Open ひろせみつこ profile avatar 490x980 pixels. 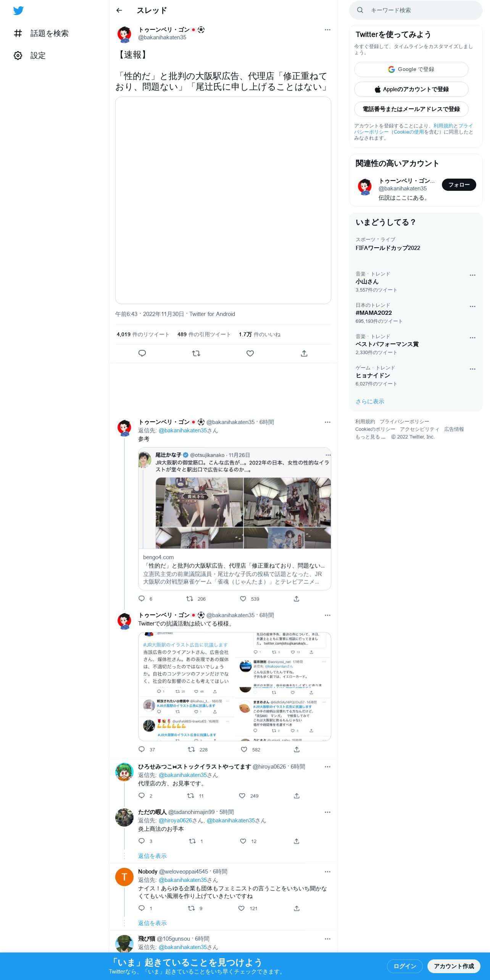[124, 772]
